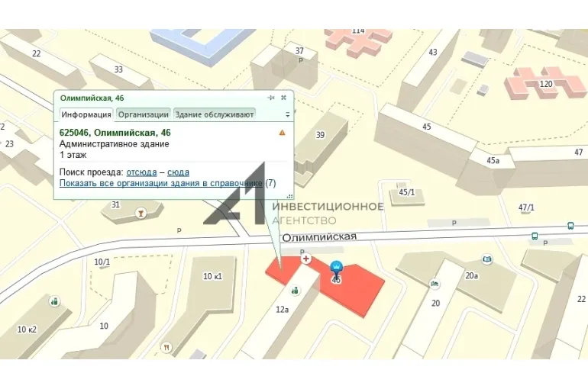Click the red cross medical icon on map

(306, 259)
